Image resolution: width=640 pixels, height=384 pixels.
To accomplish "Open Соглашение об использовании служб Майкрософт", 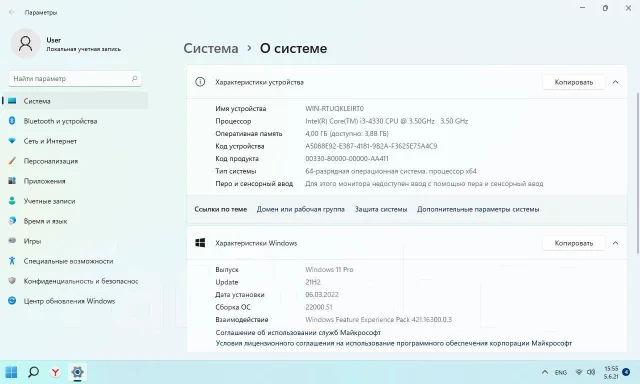I will (x=298, y=333).
